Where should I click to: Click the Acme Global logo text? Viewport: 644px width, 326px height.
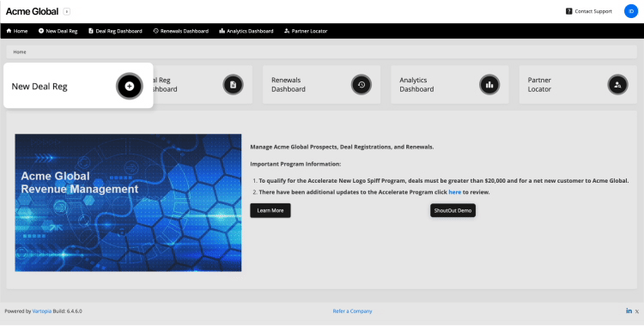(32, 11)
